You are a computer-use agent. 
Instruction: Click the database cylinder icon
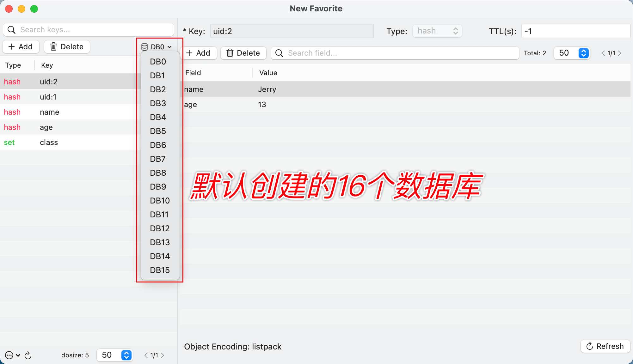(x=145, y=46)
